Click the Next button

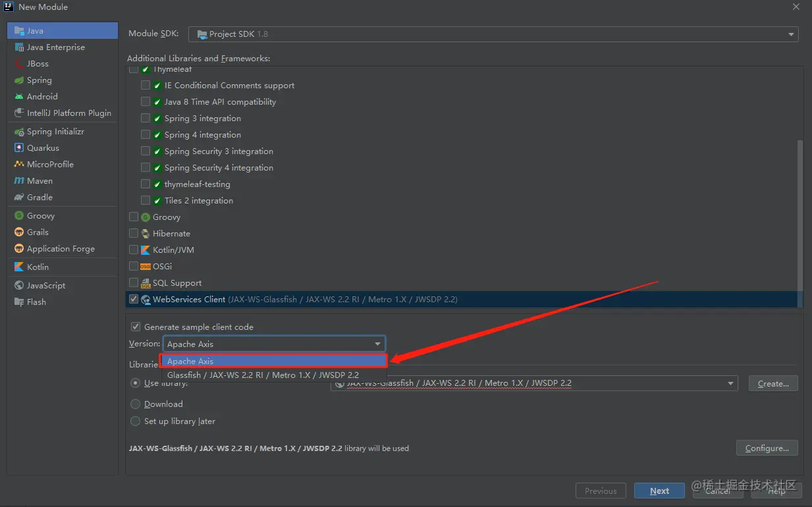pos(659,491)
